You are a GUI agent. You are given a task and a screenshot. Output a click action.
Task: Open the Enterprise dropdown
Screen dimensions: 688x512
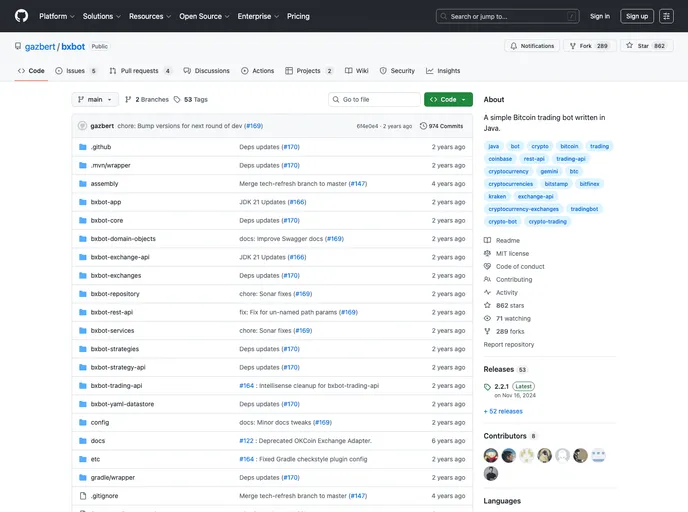click(x=258, y=16)
